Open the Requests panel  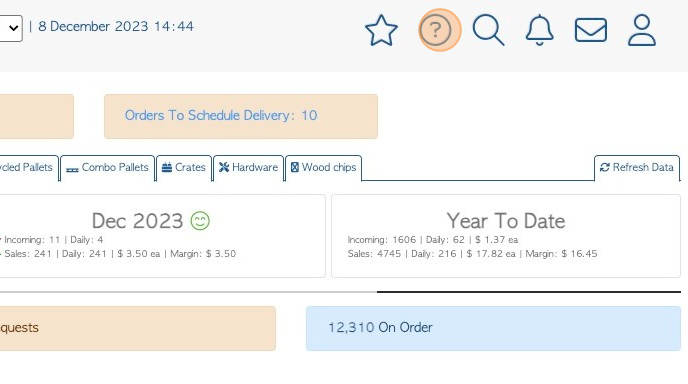[138, 328]
